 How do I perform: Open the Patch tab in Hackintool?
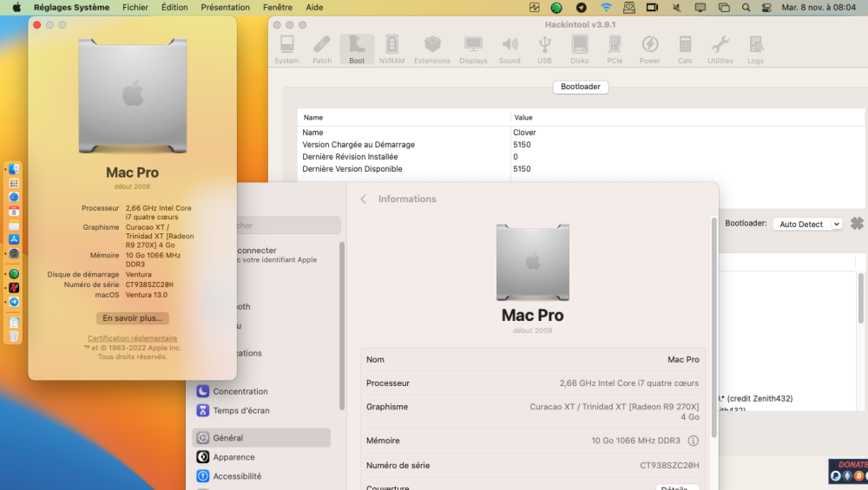322,49
